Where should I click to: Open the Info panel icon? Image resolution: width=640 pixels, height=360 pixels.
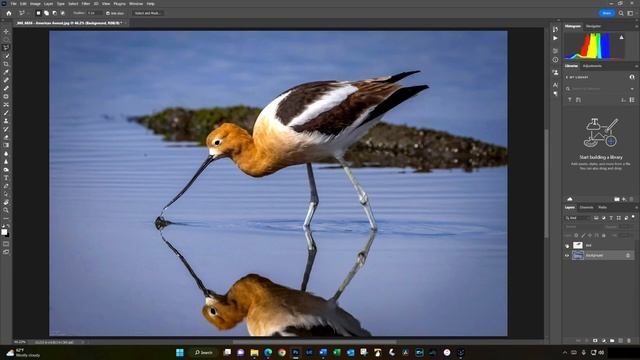555,60
